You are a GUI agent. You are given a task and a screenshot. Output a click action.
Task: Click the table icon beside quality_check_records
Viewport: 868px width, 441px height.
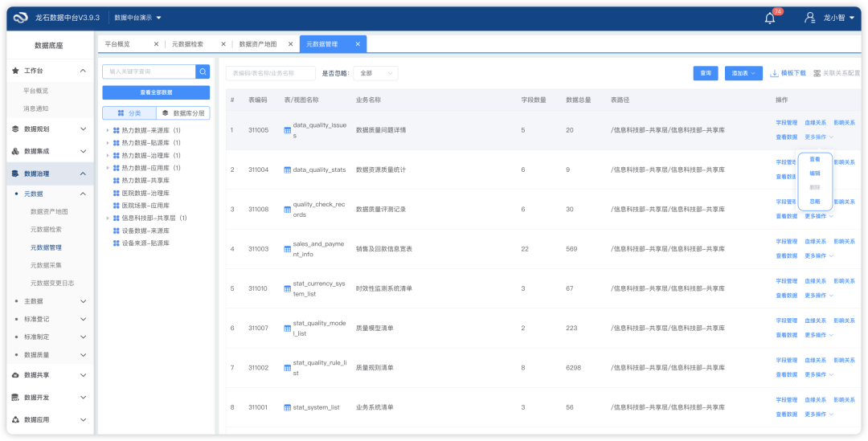[287, 210]
